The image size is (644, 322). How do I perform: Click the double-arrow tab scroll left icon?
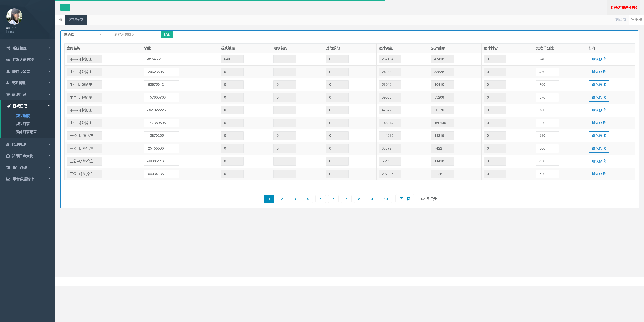click(60, 20)
